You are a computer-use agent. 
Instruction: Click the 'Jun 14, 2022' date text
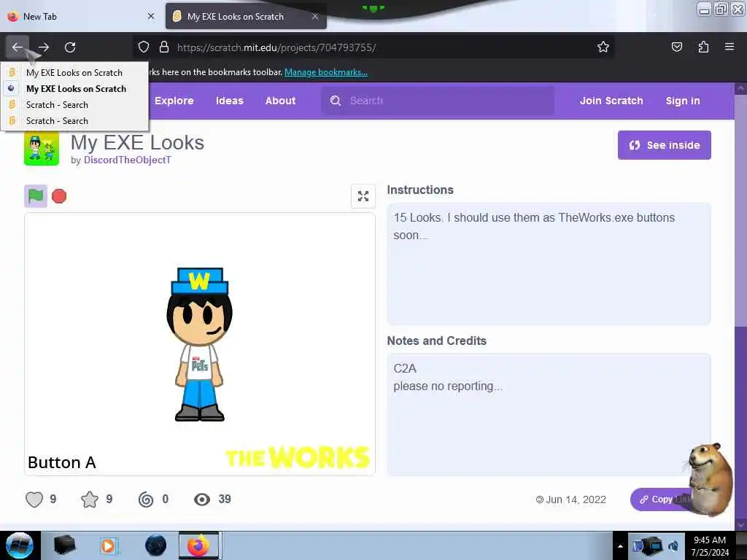(x=576, y=499)
